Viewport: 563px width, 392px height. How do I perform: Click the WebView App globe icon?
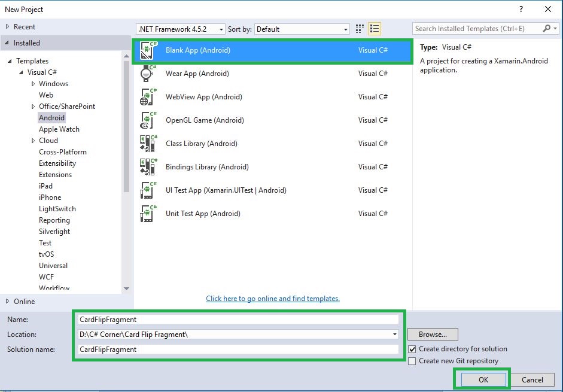pyautogui.click(x=148, y=97)
